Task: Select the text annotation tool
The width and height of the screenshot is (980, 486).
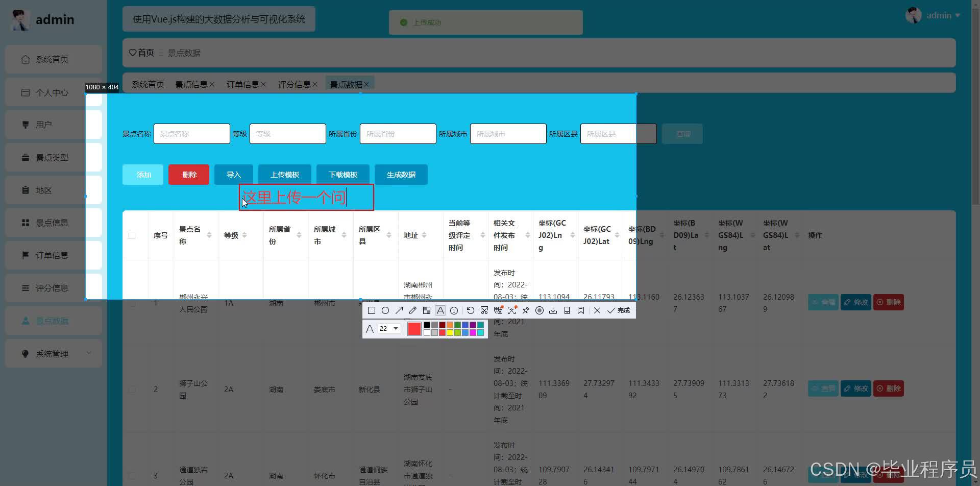Action: [x=440, y=310]
